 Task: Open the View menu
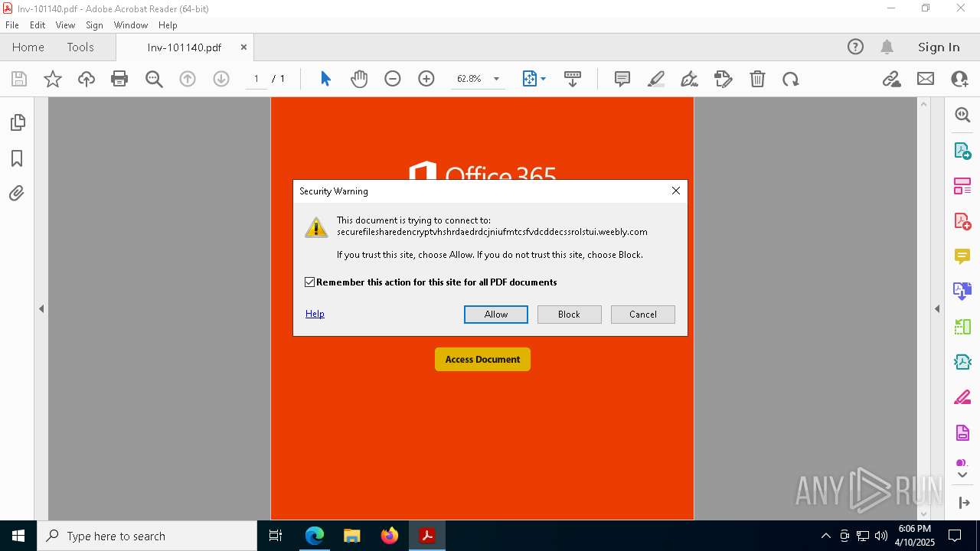65,25
